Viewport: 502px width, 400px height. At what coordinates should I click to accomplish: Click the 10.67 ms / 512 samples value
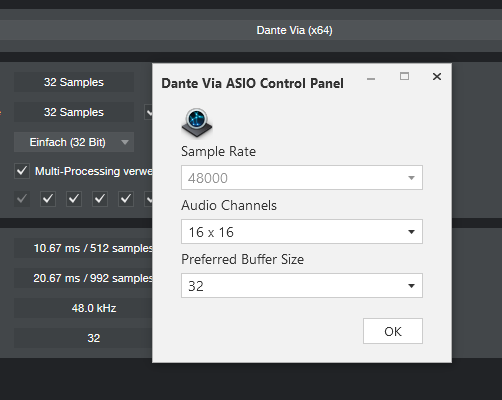(x=83, y=248)
